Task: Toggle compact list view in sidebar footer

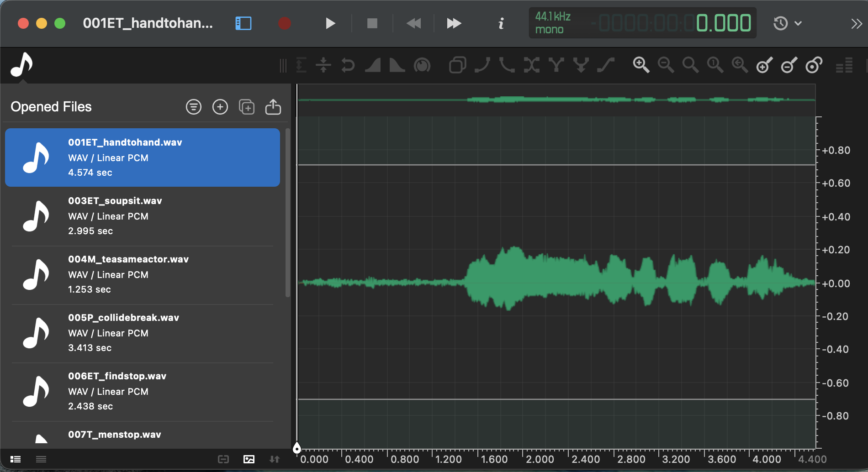Action: (x=41, y=459)
